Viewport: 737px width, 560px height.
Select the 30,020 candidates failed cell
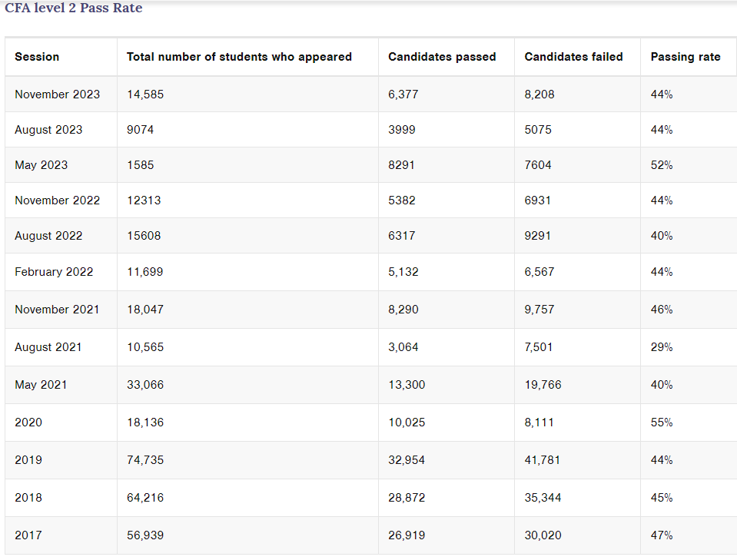click(543, 535)
